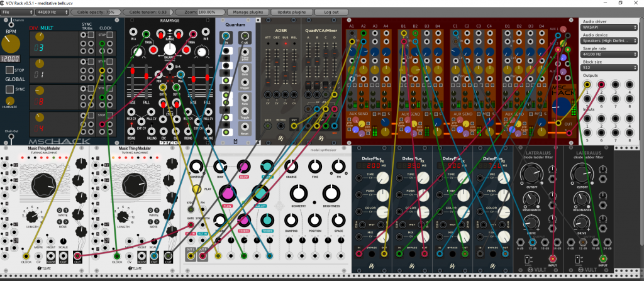This screenshot has width=644, height=281.
Task: Click the Rampage BALANCE knob
Action: coord(170,49)
